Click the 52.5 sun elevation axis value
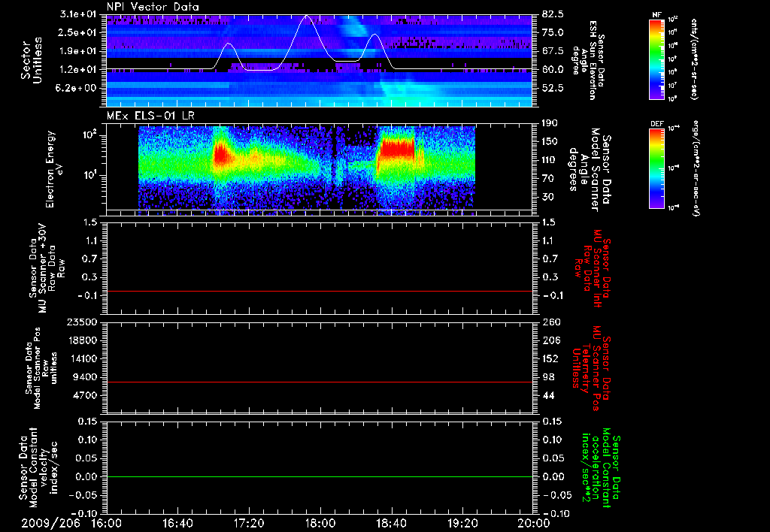 (553, 88)
